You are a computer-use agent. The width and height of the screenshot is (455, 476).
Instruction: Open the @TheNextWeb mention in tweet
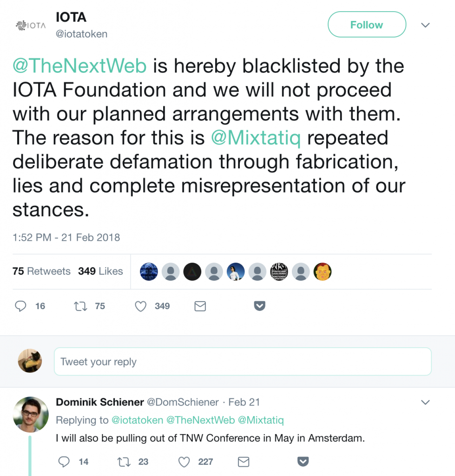click(x=79, y=66)
